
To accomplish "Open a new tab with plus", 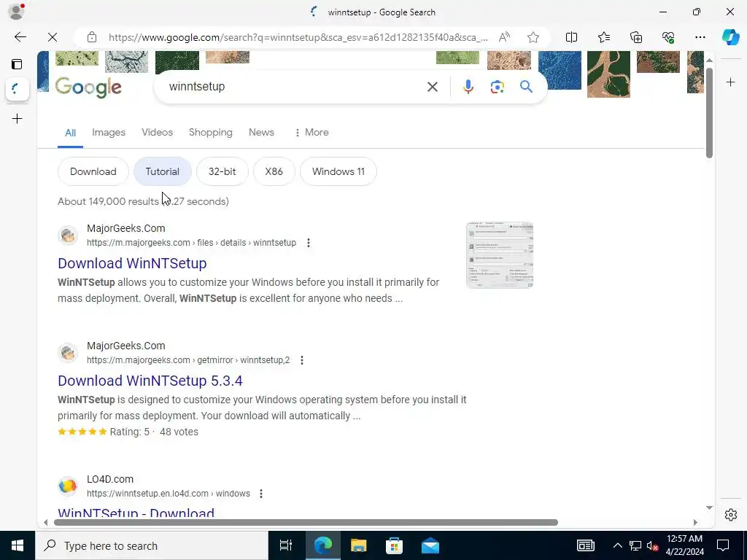I will (18, 119).
